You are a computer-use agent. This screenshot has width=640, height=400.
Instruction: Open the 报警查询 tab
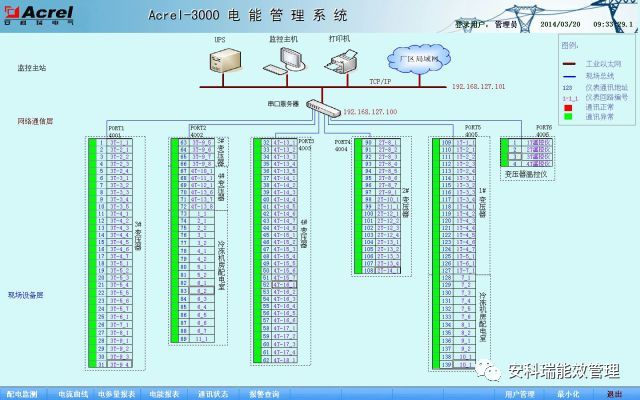tap(264, 394)
